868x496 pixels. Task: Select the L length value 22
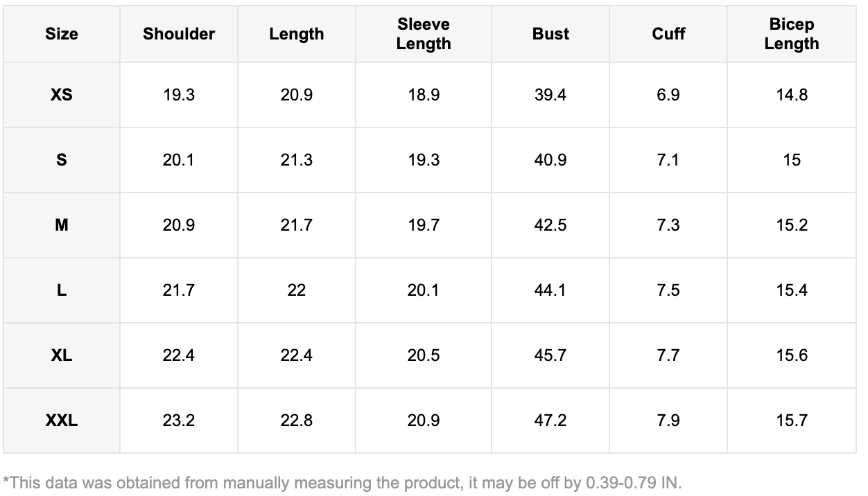pyautogui.click(x=297, y=290)
